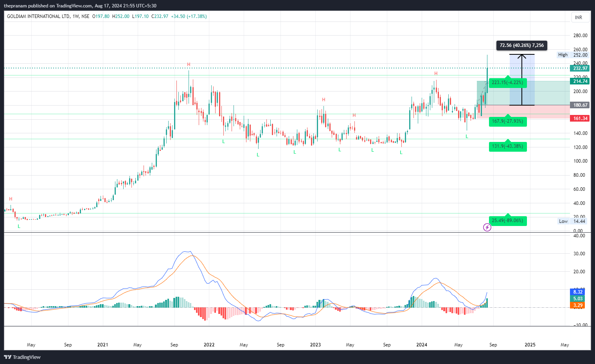Click the +34.50 (+17.38%) change value
Image resolution: width=595 pixels, height=364 pixels.
click(189, 16)
